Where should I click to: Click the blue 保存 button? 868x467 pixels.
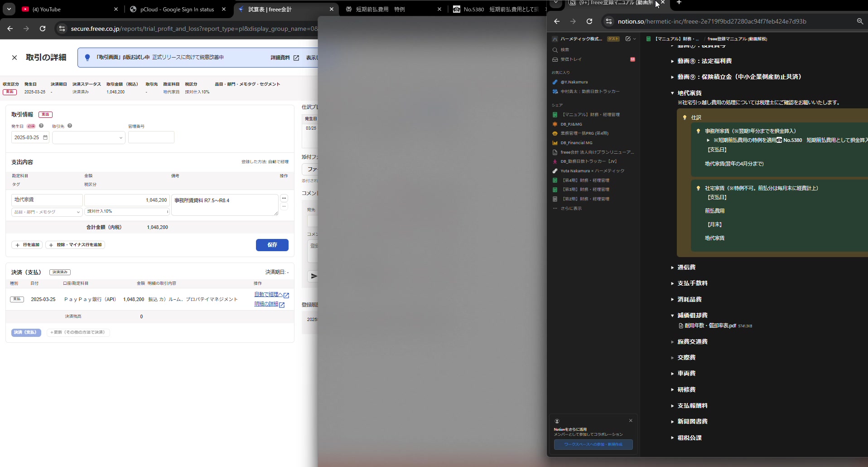click(x=272, y=245)
